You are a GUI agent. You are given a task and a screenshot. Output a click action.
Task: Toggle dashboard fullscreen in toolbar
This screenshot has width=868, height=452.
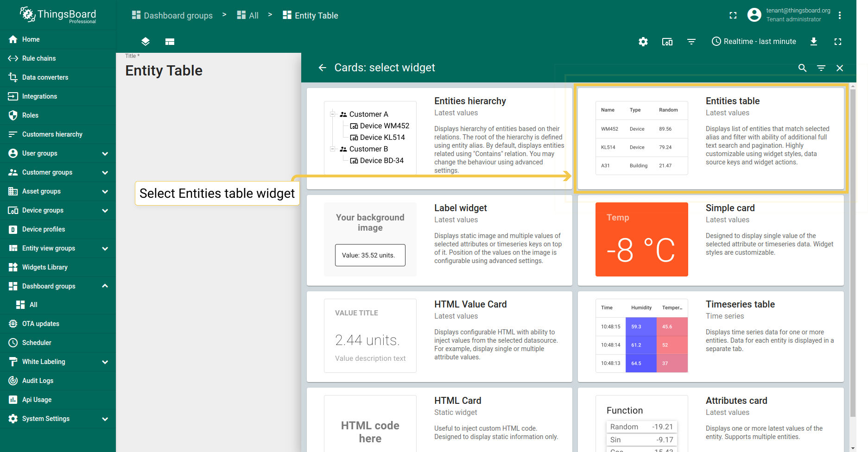coord(838,42)
